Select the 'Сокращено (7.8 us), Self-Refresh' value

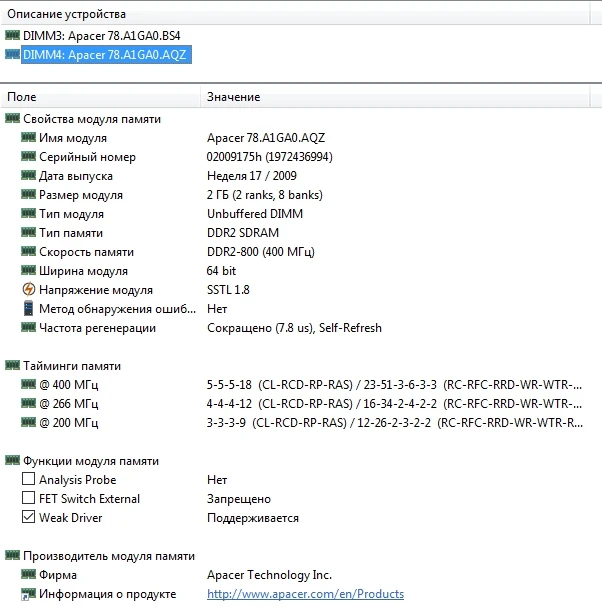tap(295, 328)
